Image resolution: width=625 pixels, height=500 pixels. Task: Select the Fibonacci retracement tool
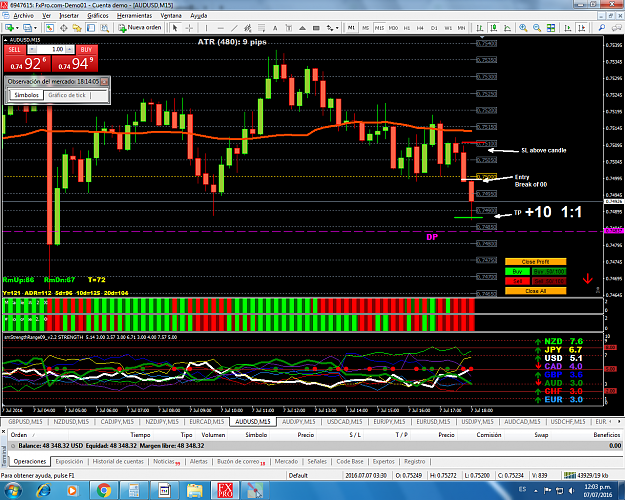point(261,28)
